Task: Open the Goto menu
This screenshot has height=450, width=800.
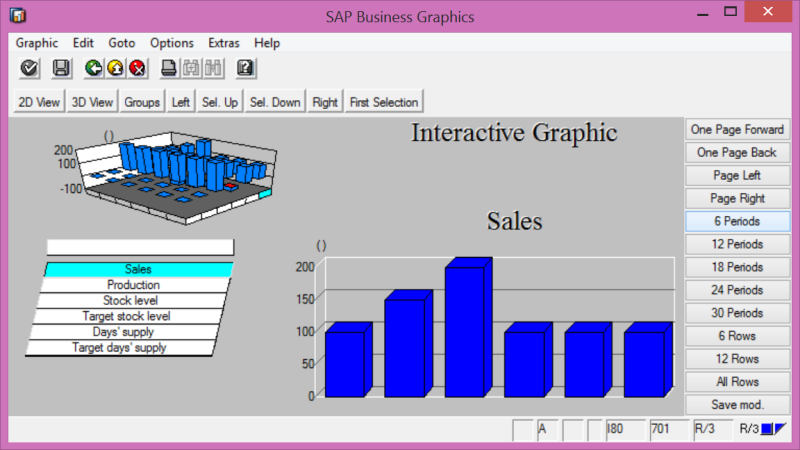Action: 121,43
